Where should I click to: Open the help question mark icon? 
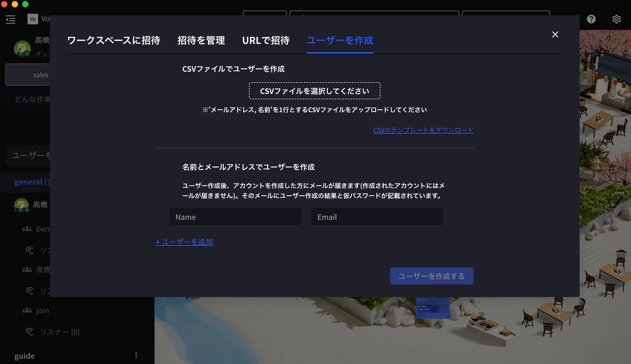(591, 19)
